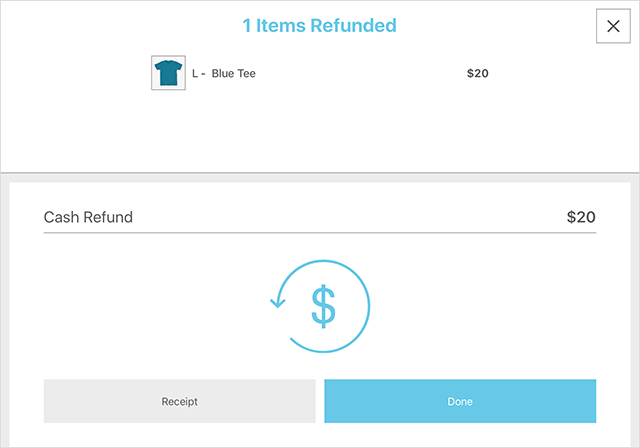Screen dimensions: 640x448
Task: Click the line under Cash Refund
Action: point(320,233)
